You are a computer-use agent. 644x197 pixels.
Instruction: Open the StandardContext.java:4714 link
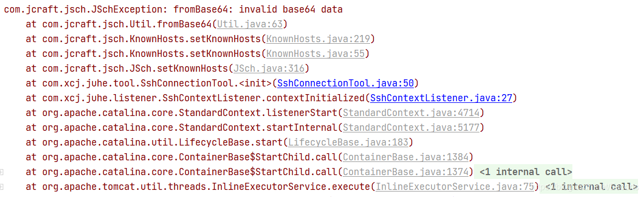(411, 113)
